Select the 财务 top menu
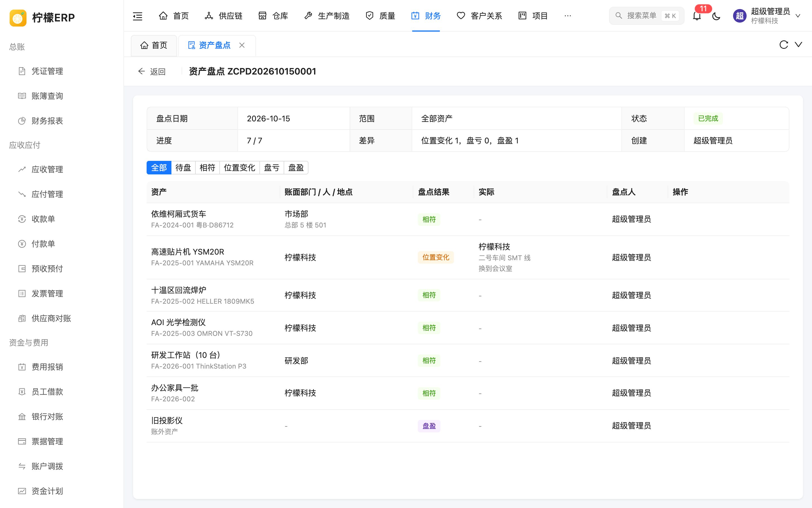Viewport: 812px width, 508px height. (426, 16)
